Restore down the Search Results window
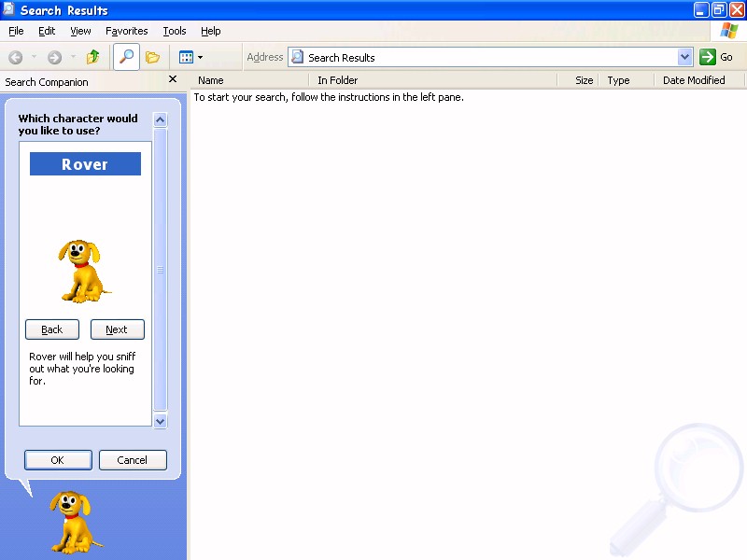747x560 pixels. (719, 10)
